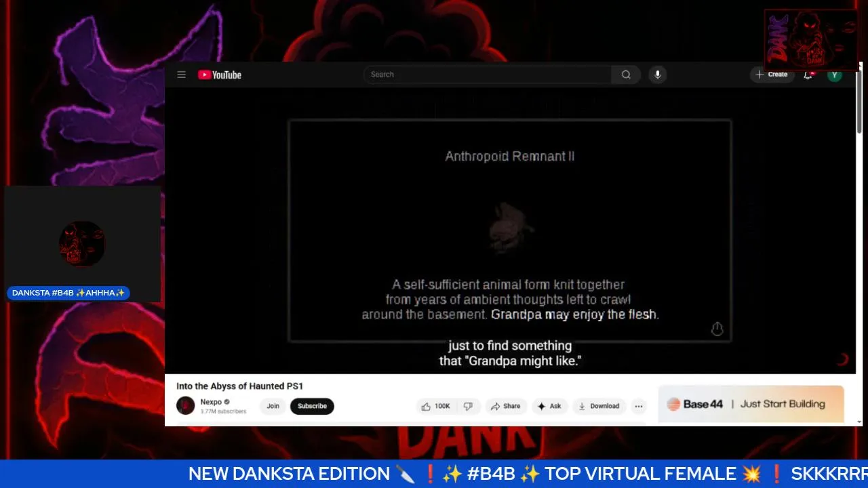Click the DANKSTA #B4B name label

[68, 293]
